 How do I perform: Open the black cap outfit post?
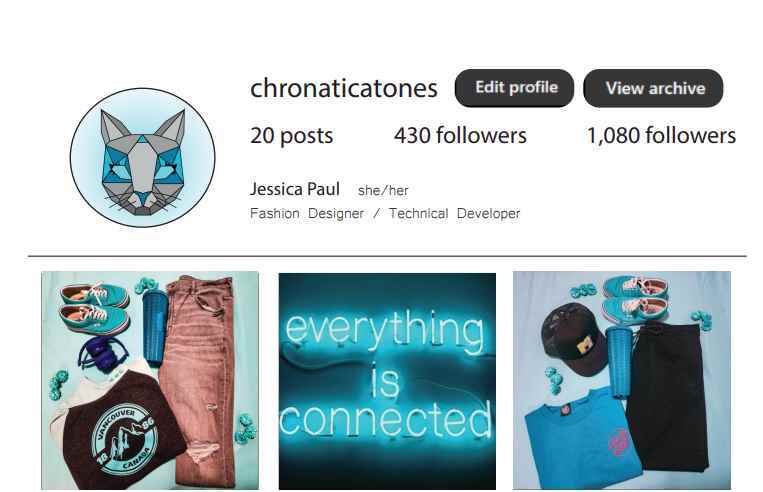click(621, 380)
